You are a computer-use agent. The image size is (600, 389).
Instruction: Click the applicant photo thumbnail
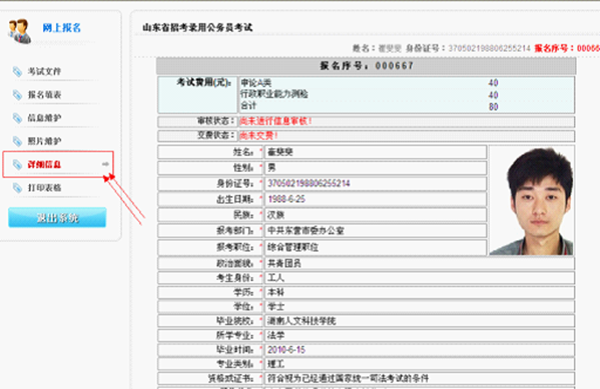point(532,200)
